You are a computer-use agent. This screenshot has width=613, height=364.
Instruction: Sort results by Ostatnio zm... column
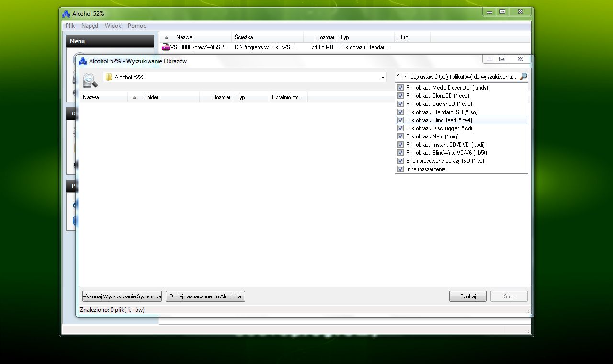pyautogui.click(x=288, y=97)
